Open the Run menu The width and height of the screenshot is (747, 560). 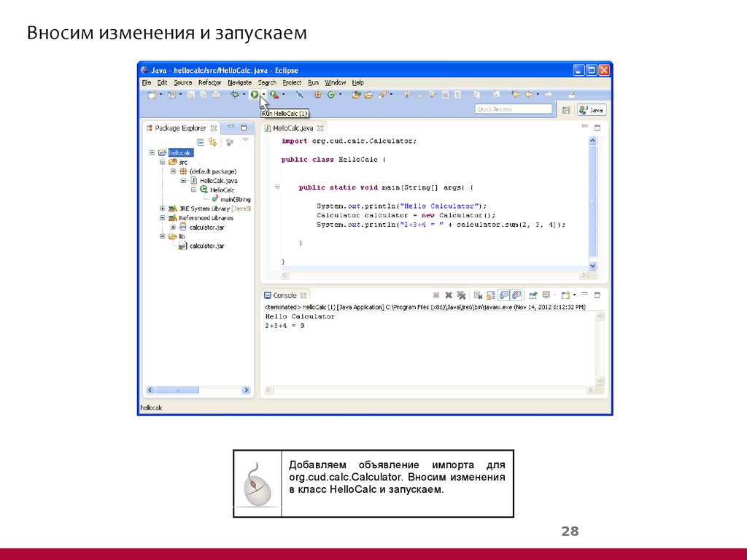click(313, 82)
